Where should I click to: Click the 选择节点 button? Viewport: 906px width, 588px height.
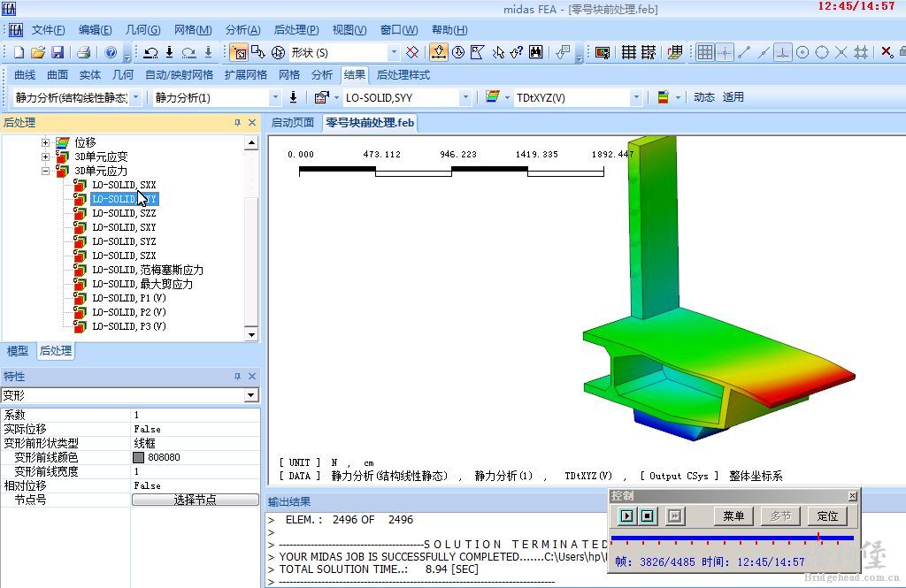click(196, 500)
